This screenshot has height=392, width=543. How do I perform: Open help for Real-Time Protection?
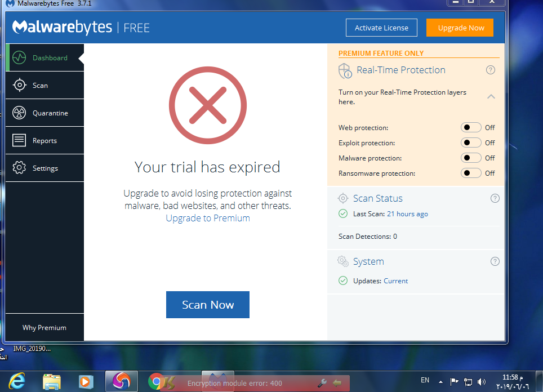click(x=491, y=70)
